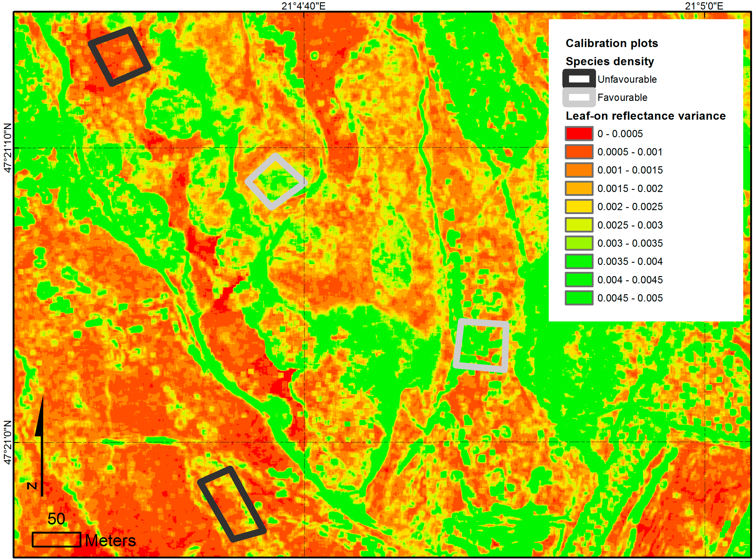
Task: Click the Leaf-on reflectance variance heading
Action: (646, 116)
